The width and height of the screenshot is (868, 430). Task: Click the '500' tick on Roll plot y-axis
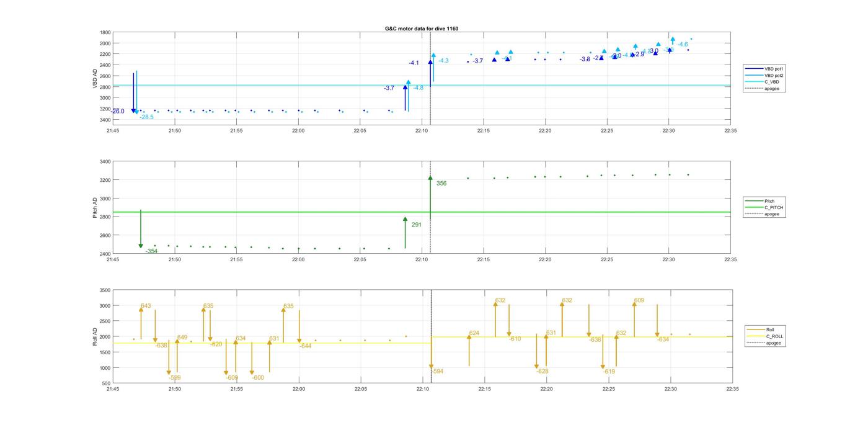(107, 383)
